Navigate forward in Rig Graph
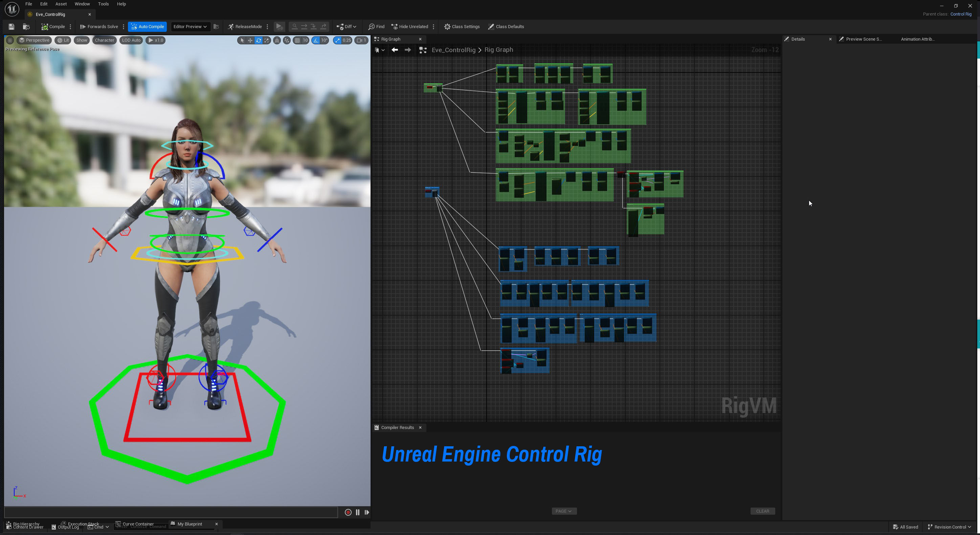 [407, 50]
